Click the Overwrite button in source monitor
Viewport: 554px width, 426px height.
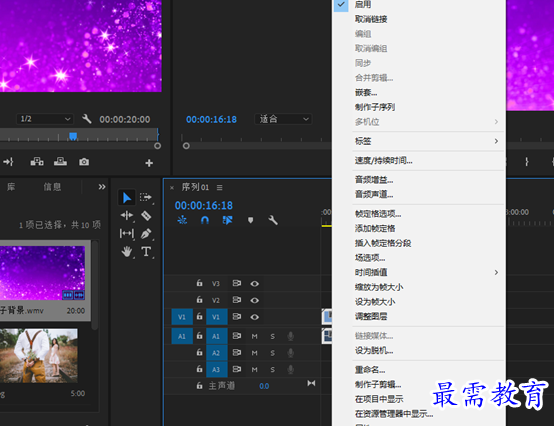[x=60, y=162]
